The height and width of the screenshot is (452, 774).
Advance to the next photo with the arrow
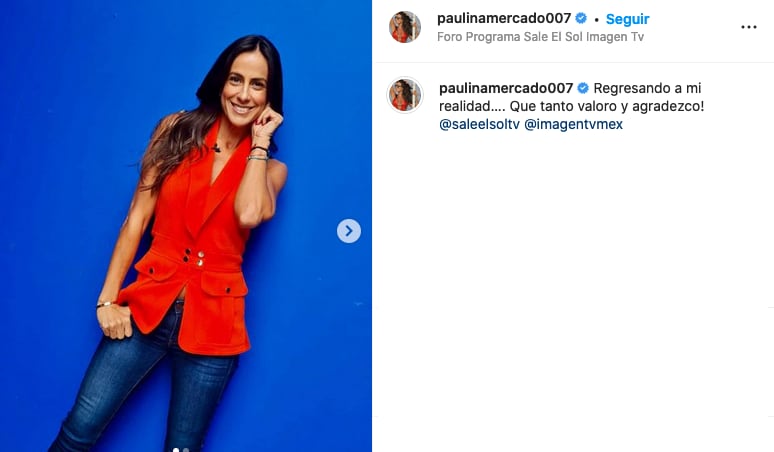(x=348, y=231)
